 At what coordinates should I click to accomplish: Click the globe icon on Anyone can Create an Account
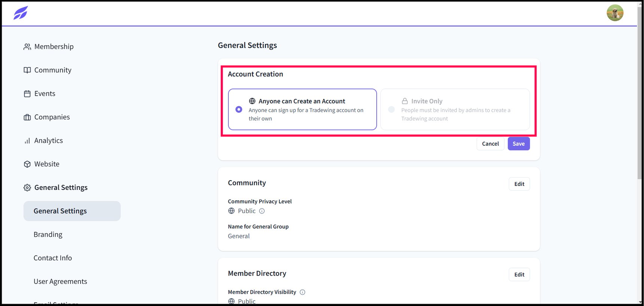click(252, 101)
